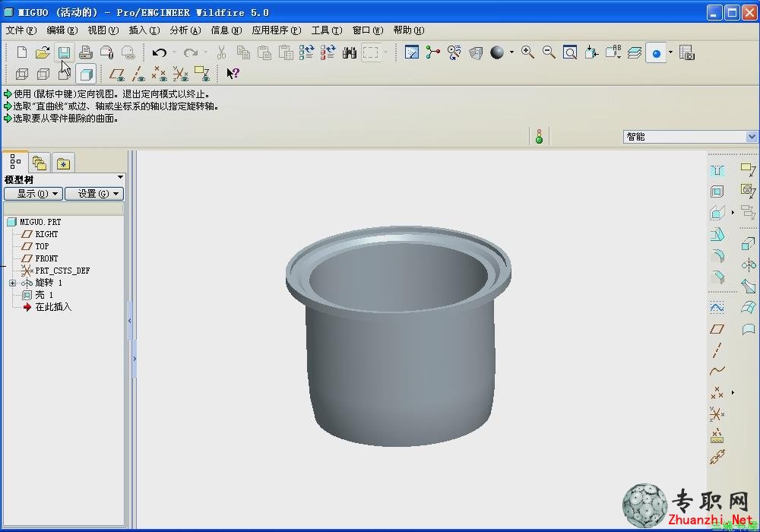Open an existing file with folder icon
This screenshot has height=532, width=760.
[43, 52]
